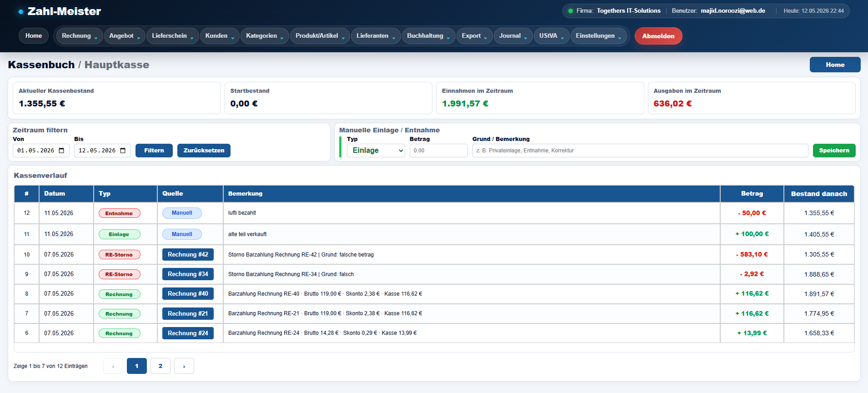Expand the Produkt/Artikel menu

tap(320, 36)
